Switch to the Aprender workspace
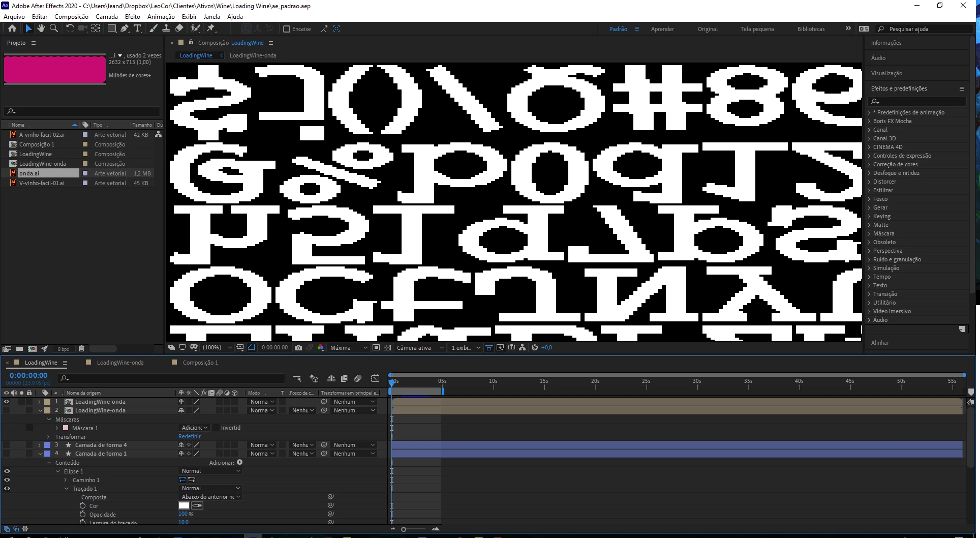980x538 pixels. click(x=662, y=29)
